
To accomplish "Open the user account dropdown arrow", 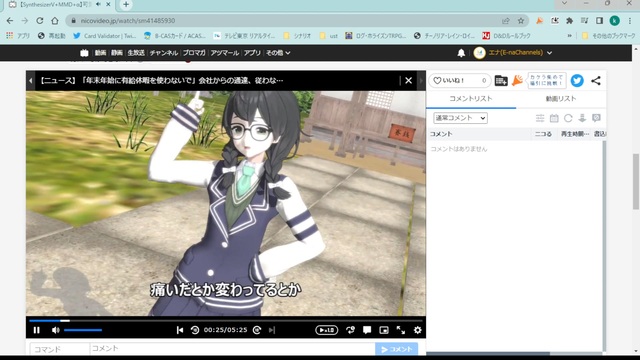I will (549, 53).
